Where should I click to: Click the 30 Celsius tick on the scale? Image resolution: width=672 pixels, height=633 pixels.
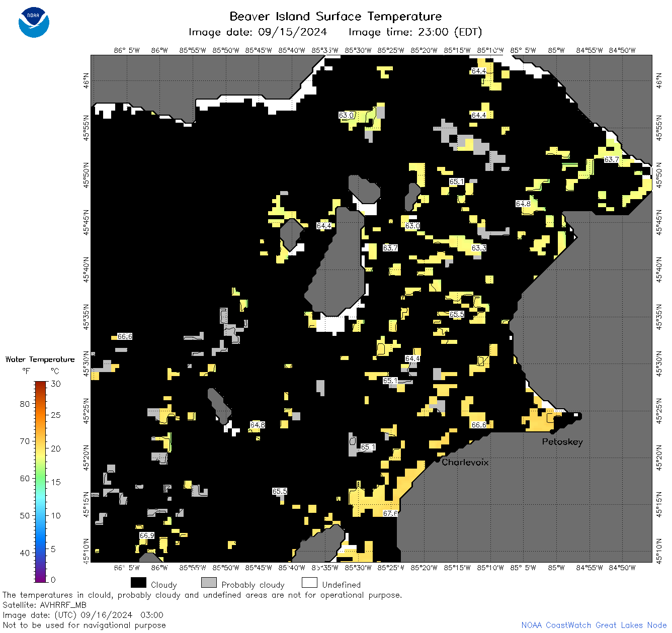coord(56,384)
